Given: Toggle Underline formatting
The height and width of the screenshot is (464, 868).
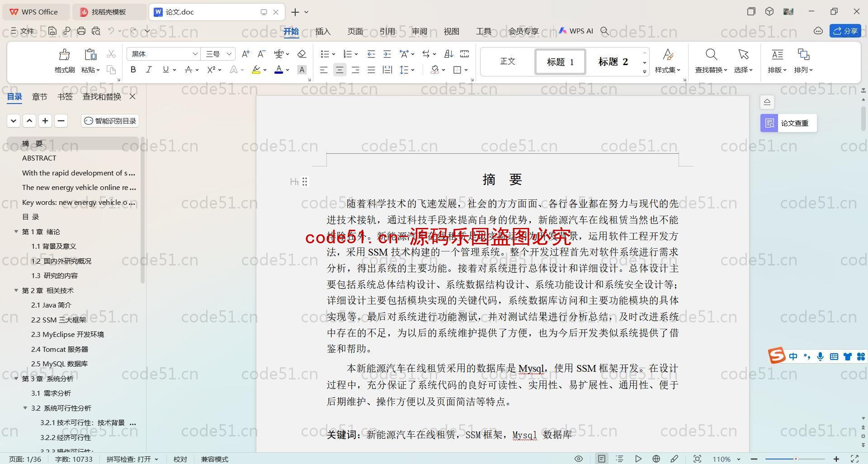Looking at the screenshot, I should pos(165,70).
